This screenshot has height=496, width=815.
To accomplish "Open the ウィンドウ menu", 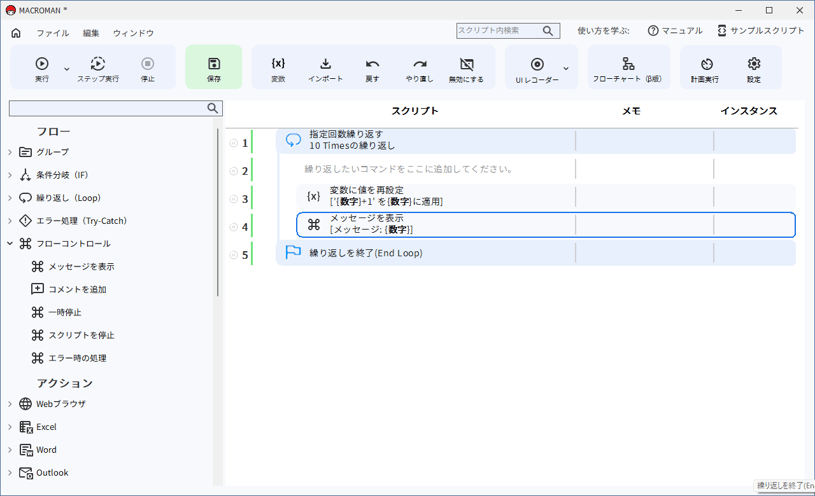I will pos(133,33).
